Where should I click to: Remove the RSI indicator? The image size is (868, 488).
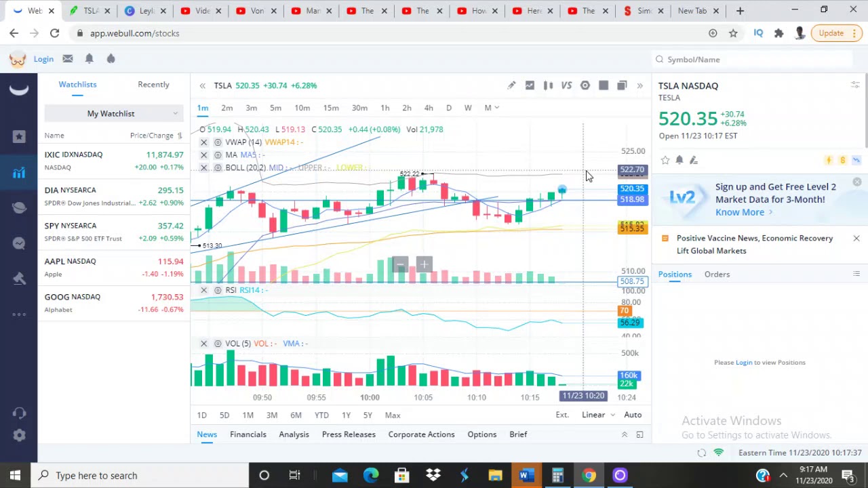click(203, 290)
